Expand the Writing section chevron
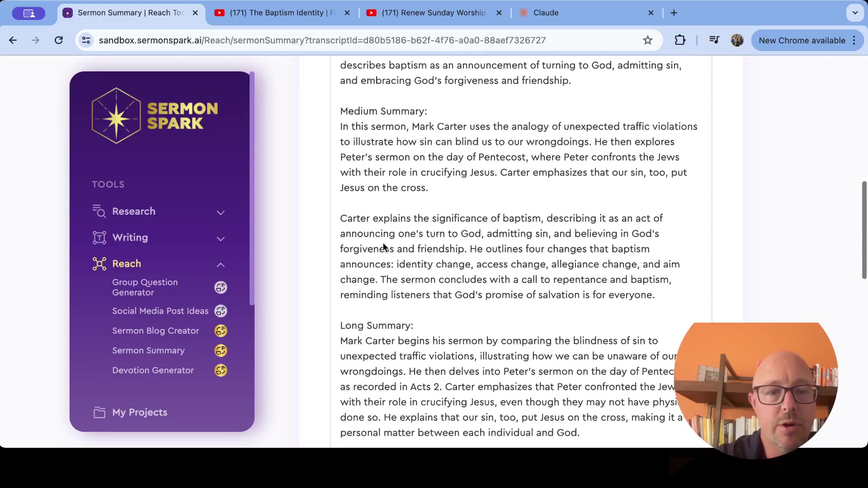This screenshot has width=868, height=488. [221, 239]
